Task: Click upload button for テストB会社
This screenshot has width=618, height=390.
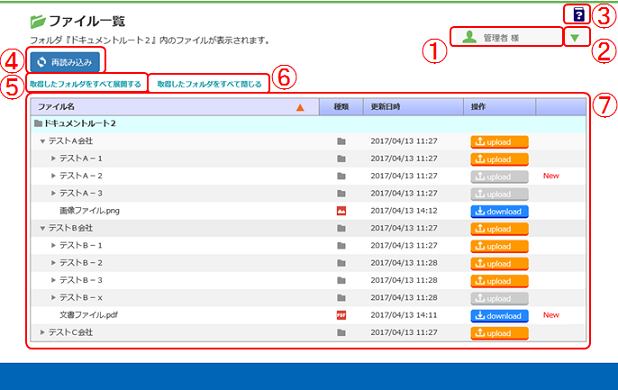Action: pos(499,229)
